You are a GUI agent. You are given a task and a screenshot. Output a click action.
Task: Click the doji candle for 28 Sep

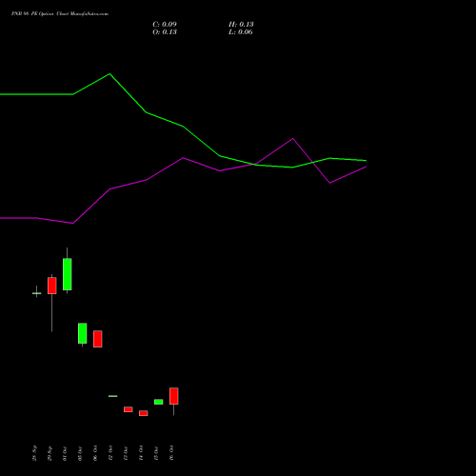pyautogui.click(x=36, y=293)
